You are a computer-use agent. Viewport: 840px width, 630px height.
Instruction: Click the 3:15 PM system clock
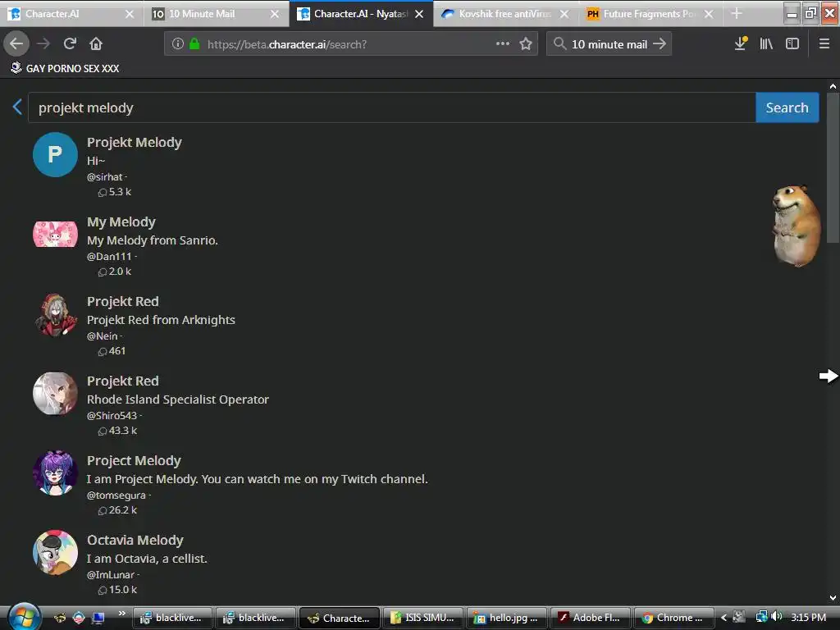click(x=808, y=617)
